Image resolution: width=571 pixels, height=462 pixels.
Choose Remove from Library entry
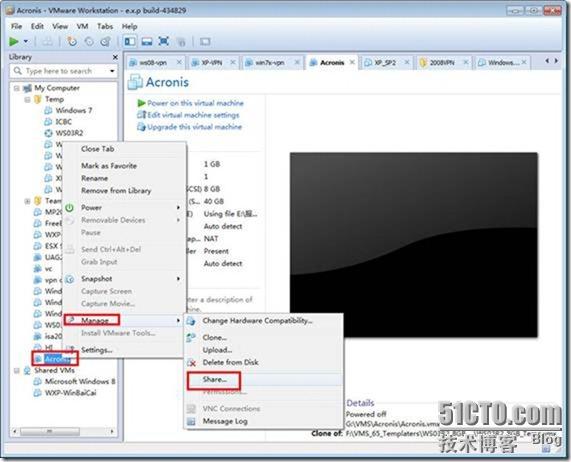tap(124, 191)
